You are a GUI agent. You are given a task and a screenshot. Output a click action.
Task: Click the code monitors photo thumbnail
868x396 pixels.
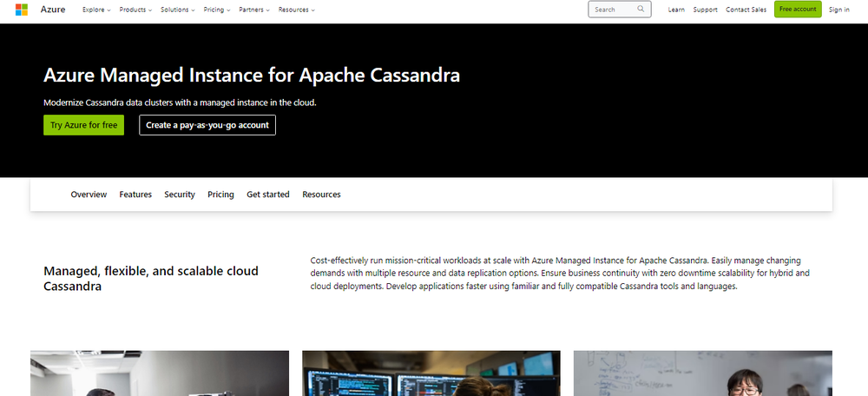tap(431, 373)
